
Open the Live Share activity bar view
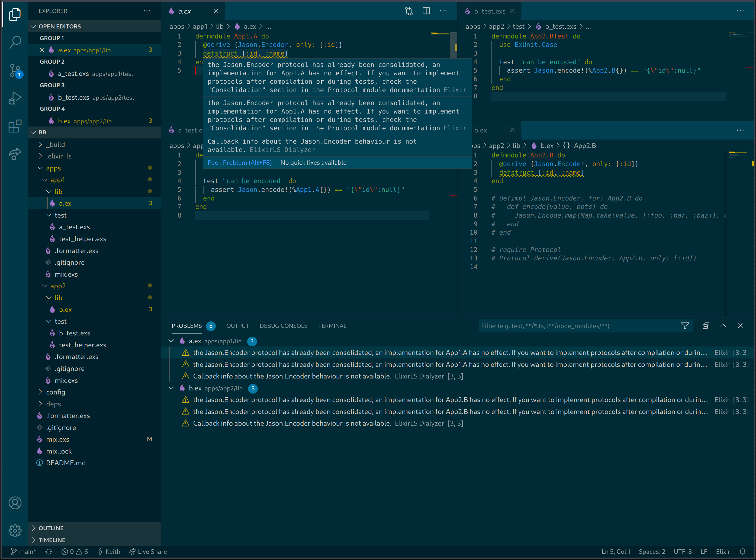coord(15,154)
